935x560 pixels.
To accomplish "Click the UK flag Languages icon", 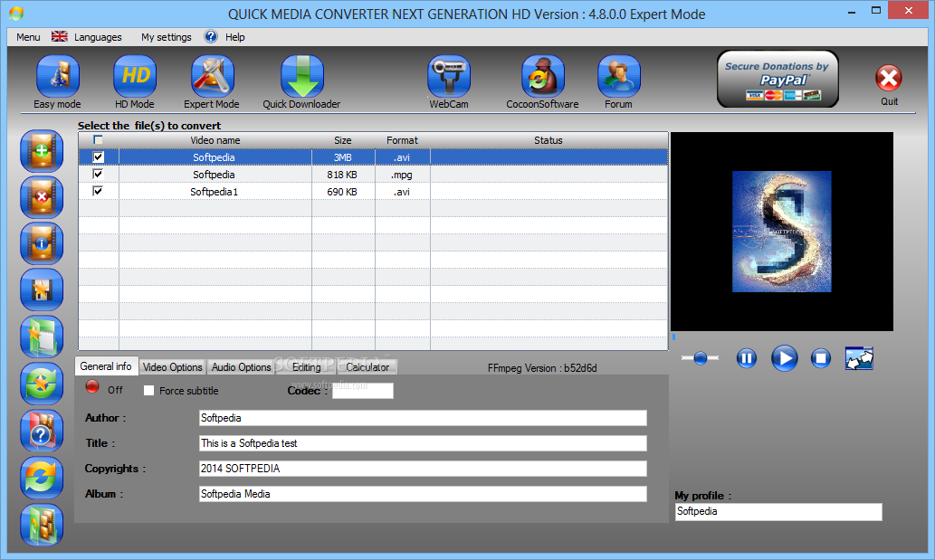I will pos(60,37).
